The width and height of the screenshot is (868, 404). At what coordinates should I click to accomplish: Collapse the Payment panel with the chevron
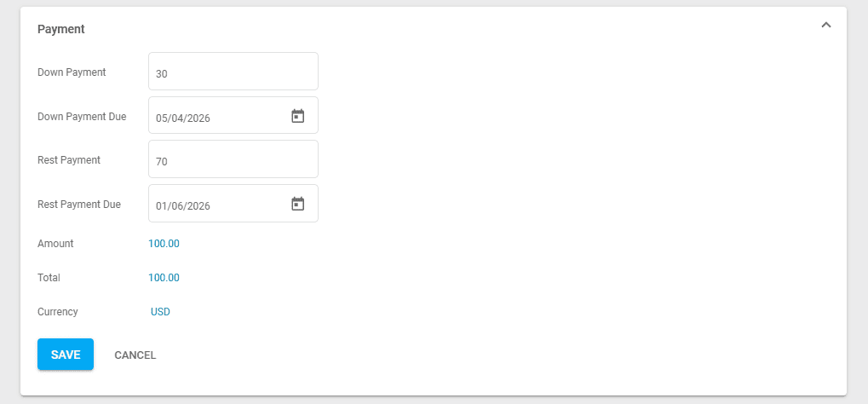coord(825,26)
